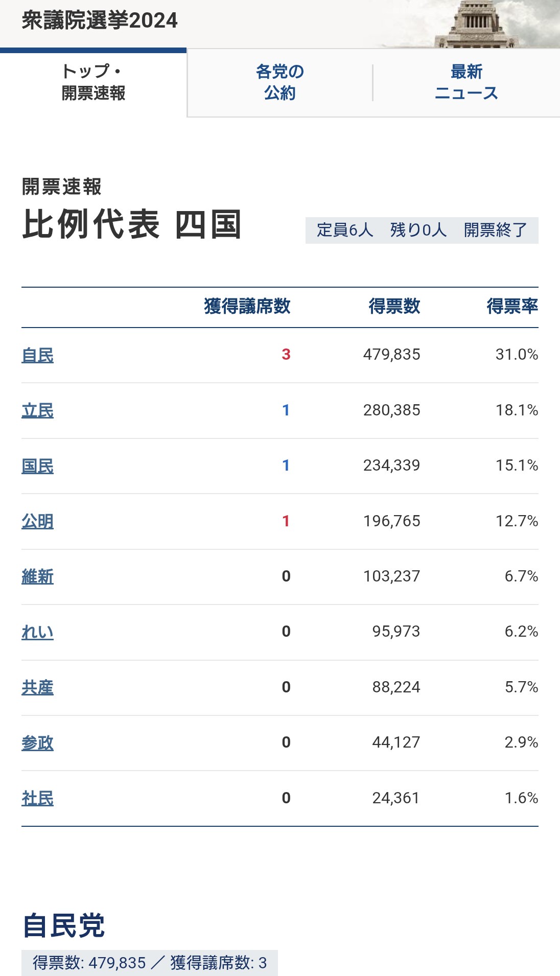Click the 定員6人 残り0人 開票終了 status badge
This screenshot has width=560, height=976.
pos(422,230)
